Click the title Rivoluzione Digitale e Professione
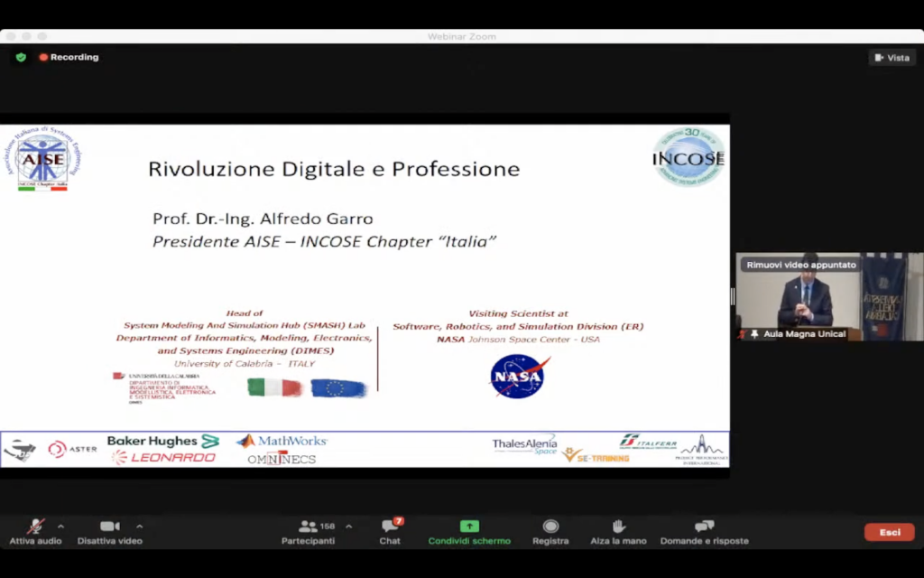924x578 pixels. 334,169
